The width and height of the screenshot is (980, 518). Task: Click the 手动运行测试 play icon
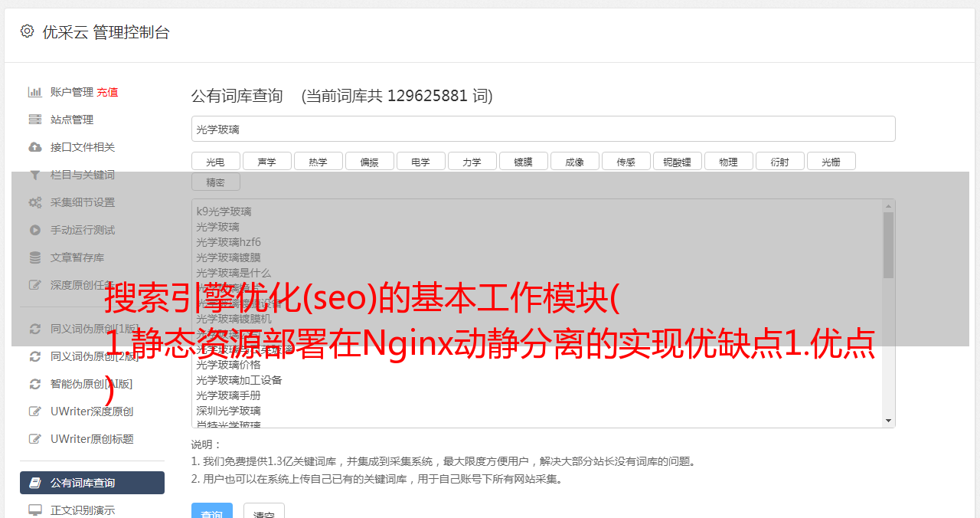pos(34,230)
